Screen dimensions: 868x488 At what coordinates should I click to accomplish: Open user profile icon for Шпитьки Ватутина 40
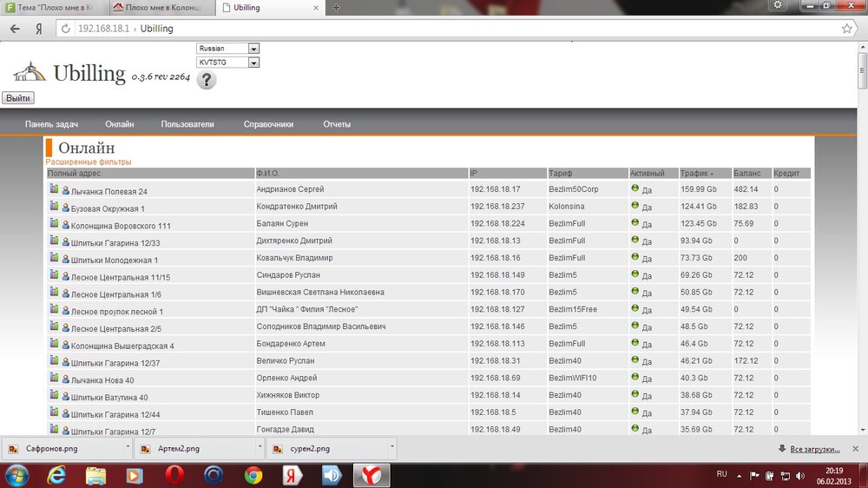click(65, 397)
